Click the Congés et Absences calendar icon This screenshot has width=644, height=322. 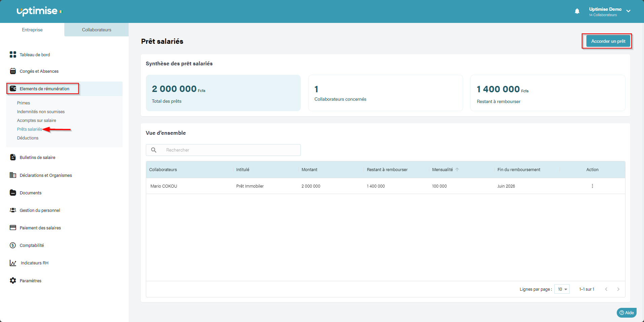point(13,71)
